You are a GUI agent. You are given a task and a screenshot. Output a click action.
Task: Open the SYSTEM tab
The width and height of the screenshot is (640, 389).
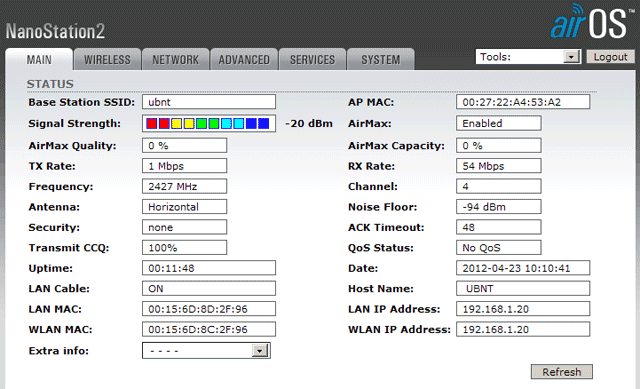point(380,60)
